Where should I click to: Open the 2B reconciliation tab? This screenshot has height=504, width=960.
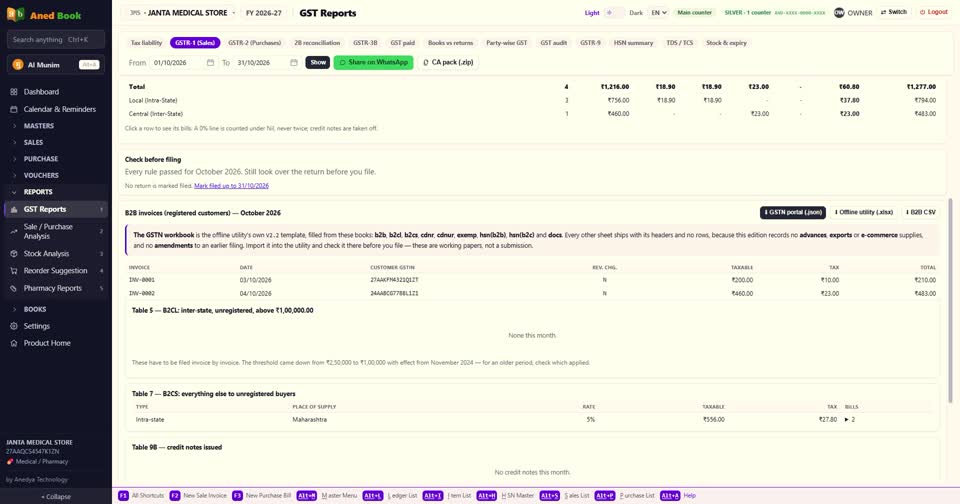(317, 43)
